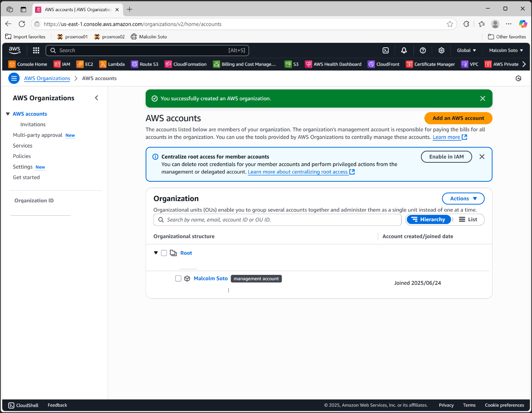This screenshot has height=413, width=532.
Task: Open the notifications bell
Action: pos(404,50)
